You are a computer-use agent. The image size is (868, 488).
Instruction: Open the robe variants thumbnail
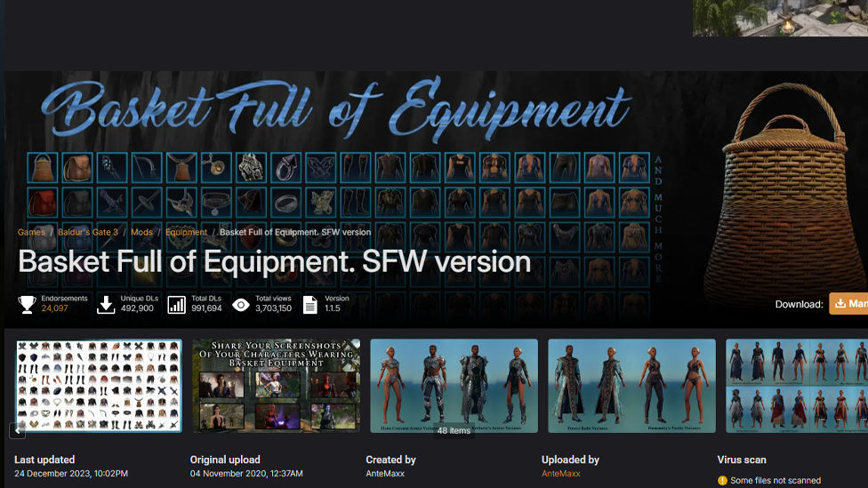pos(631,386)
